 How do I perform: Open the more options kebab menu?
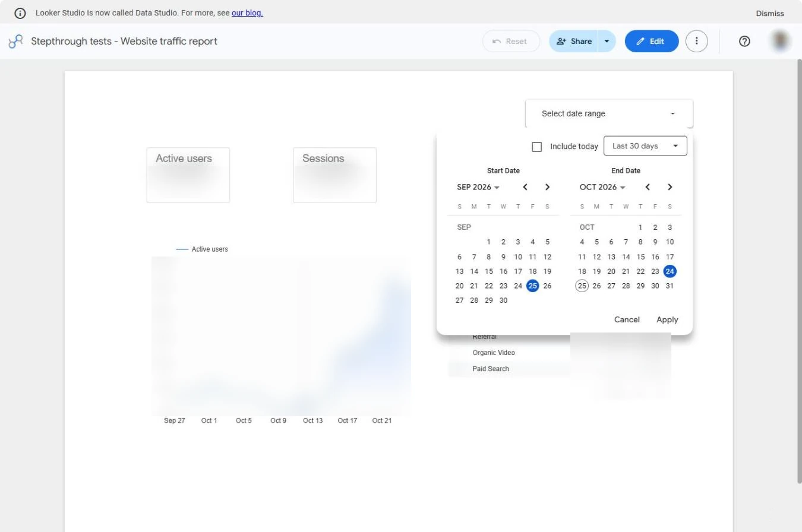(x=696, y=42)
